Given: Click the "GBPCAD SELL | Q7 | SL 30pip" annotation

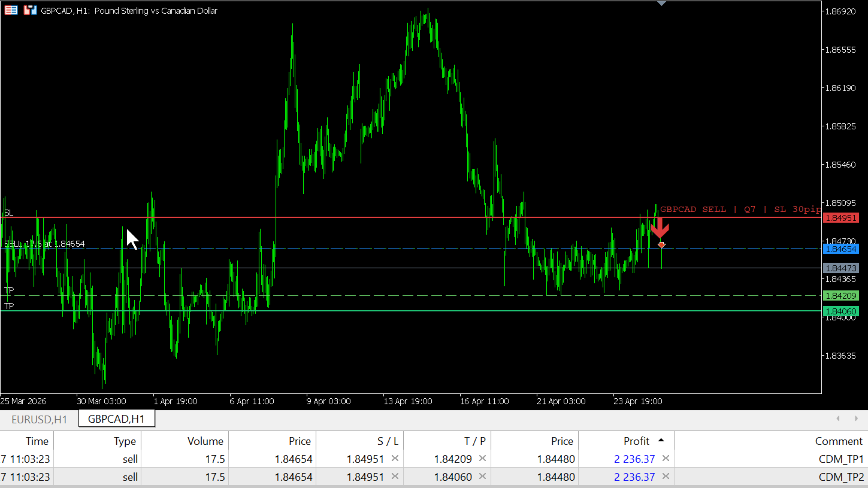Looking at the screenshot, I should click(740, 209).
